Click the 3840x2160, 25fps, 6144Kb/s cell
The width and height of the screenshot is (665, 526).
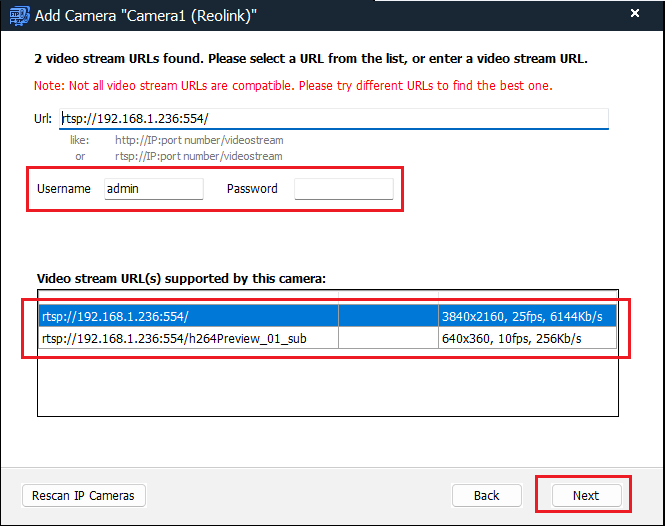pos(527,316)
